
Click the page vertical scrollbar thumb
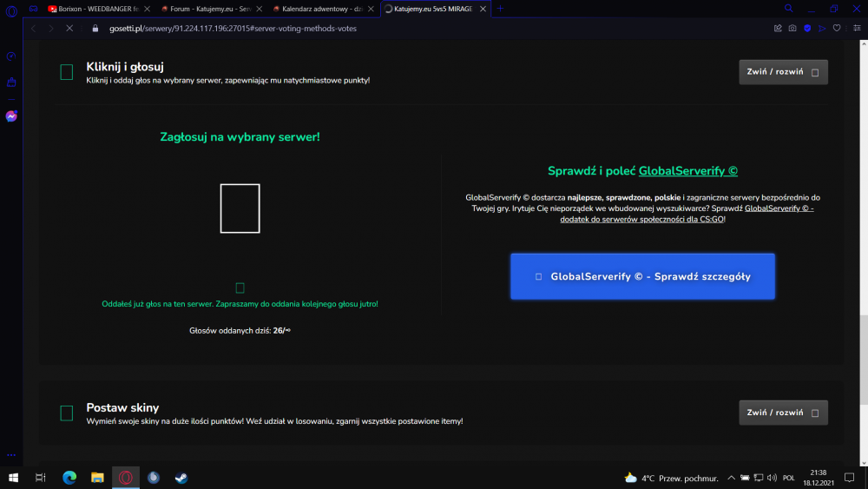click(x=864, y=360)
